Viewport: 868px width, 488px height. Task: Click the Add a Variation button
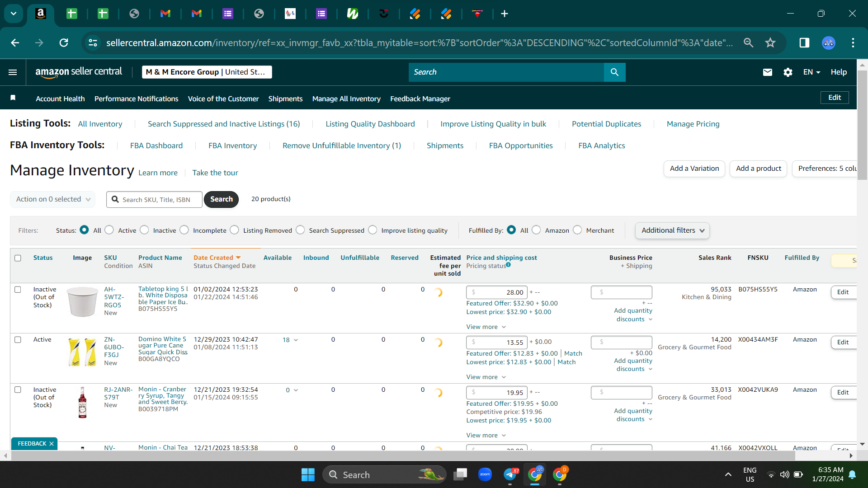[694, 169]
